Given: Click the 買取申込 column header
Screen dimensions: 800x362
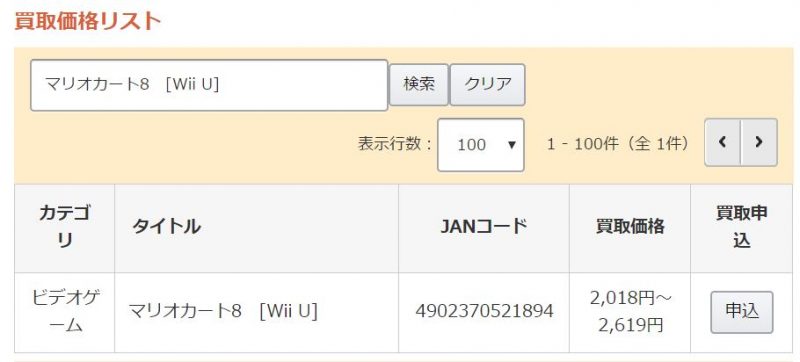Looking at the screenshot, I should coord(742,227).
